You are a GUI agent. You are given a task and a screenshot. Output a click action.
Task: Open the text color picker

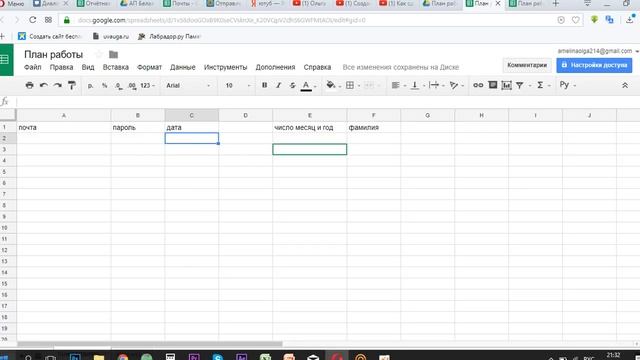click(307, 86)
